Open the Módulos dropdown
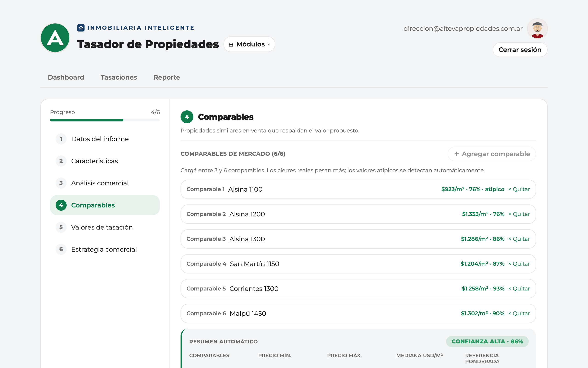Screen dimensions: 588x368 pos(249,44)
